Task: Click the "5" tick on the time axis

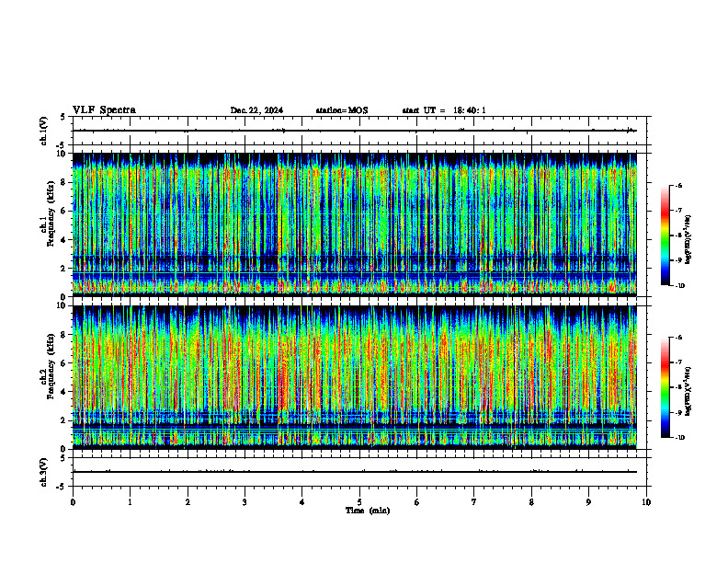Action: [359, 501]
